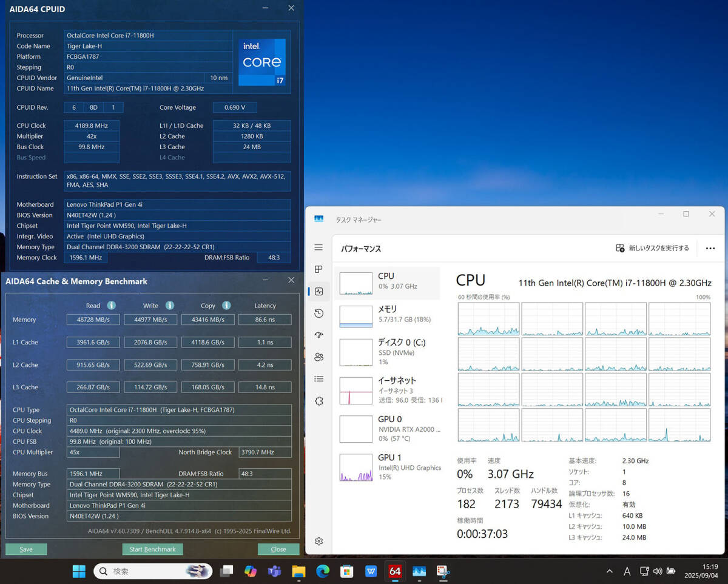Open the three-dot more options menu

pos(710,248)
